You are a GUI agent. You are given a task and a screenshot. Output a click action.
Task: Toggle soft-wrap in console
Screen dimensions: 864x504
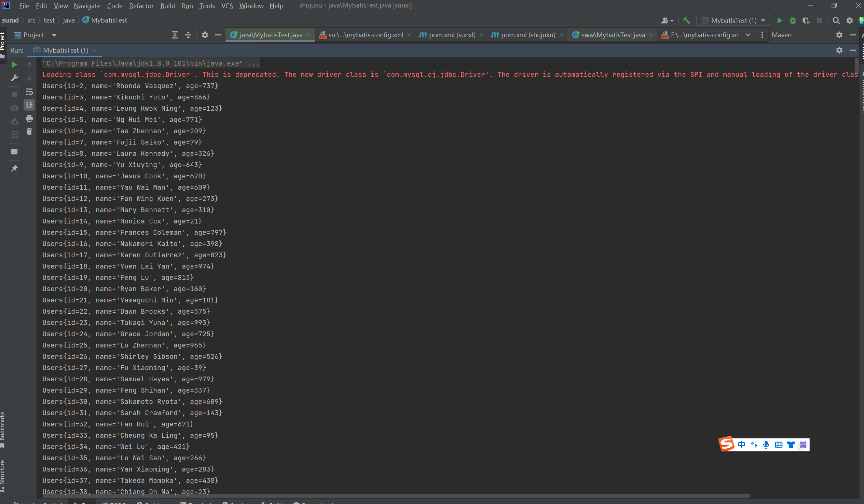(x=29, y=92)
